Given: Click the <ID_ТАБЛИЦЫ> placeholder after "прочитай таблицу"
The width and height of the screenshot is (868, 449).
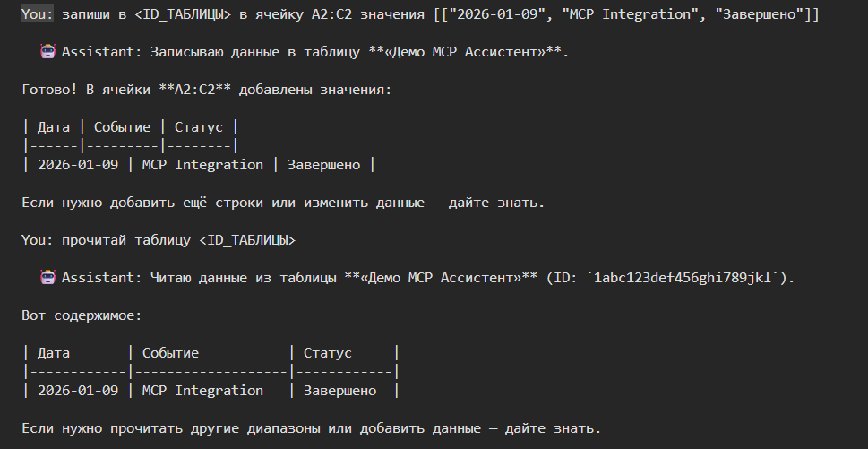Looking at the screenshot, I should click(247, 240).
